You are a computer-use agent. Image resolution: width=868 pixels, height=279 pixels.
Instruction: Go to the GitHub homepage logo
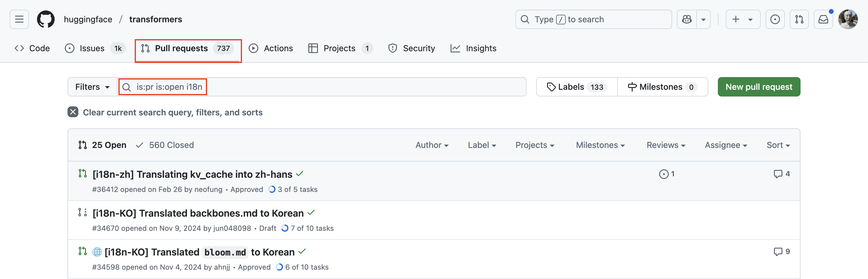(46, 19)
